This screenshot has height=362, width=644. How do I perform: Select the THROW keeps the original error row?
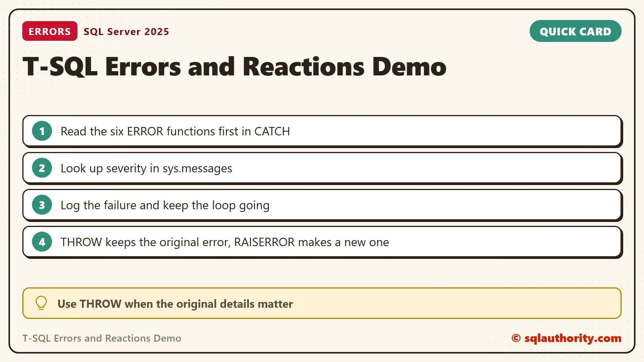[322, 242]
